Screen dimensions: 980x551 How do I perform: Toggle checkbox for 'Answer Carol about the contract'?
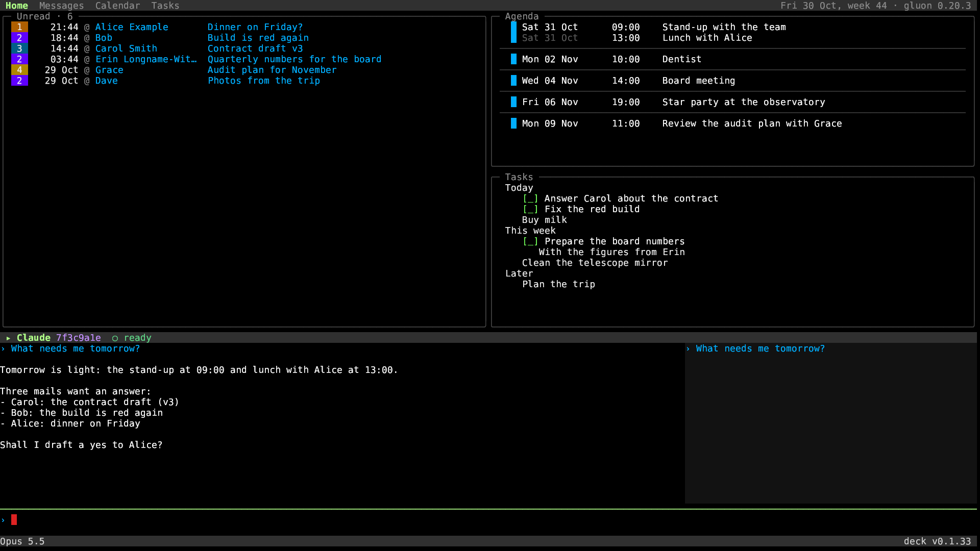pos(530,198)
